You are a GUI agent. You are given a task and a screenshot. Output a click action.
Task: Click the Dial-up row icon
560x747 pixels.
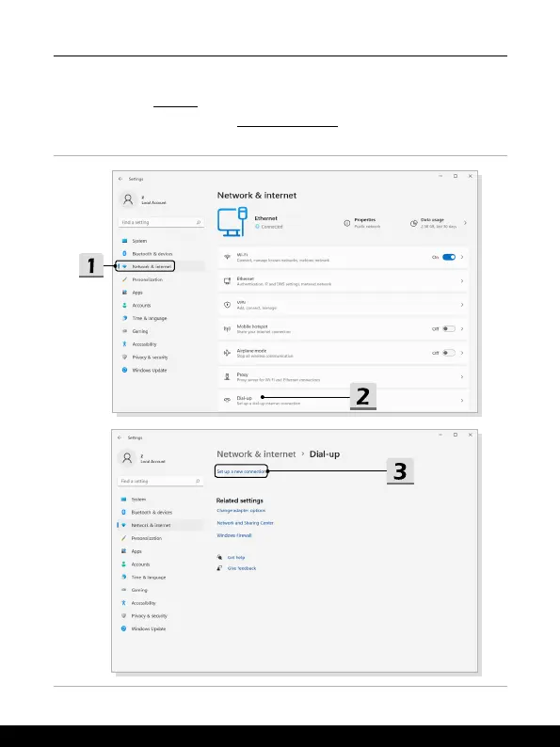point(228,400)
